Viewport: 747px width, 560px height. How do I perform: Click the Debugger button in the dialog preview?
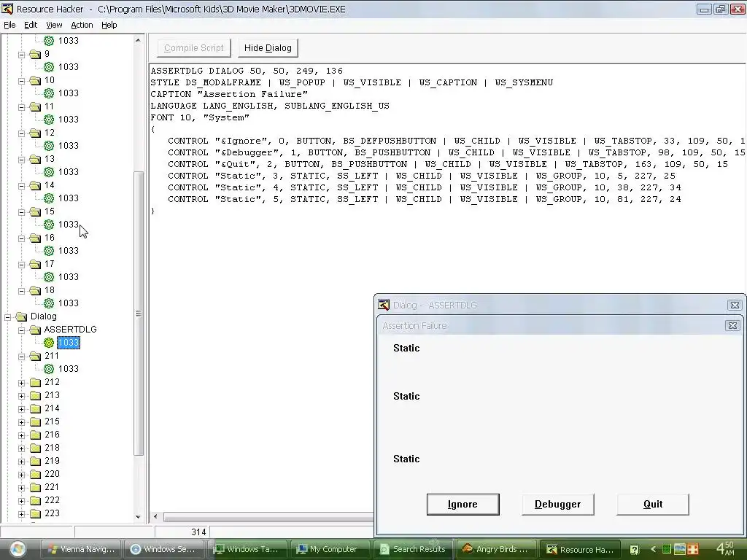[557, 505]
